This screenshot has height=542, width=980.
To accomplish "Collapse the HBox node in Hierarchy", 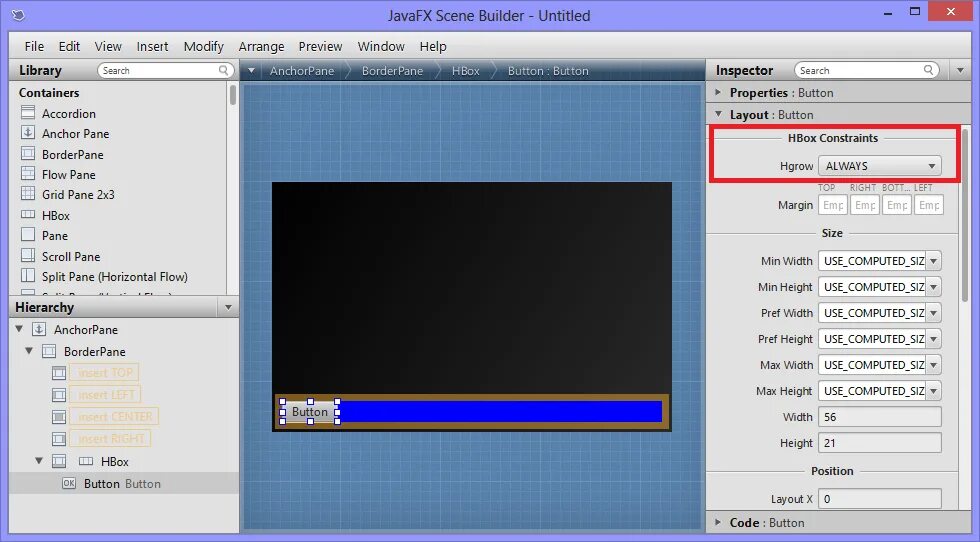I will click(39, 461).
